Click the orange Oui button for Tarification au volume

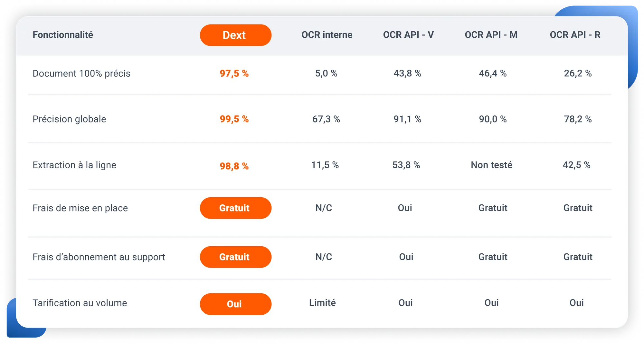pyautogui.click(x=235, y=304)
